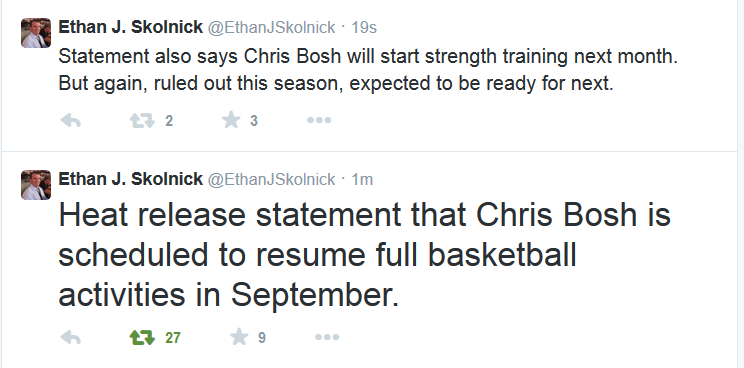Image resolution: width=744 pixels, height=368 pixels.
Task: Open @EthanJSkolnick handle on second tweet
Action: pos(272,179)
